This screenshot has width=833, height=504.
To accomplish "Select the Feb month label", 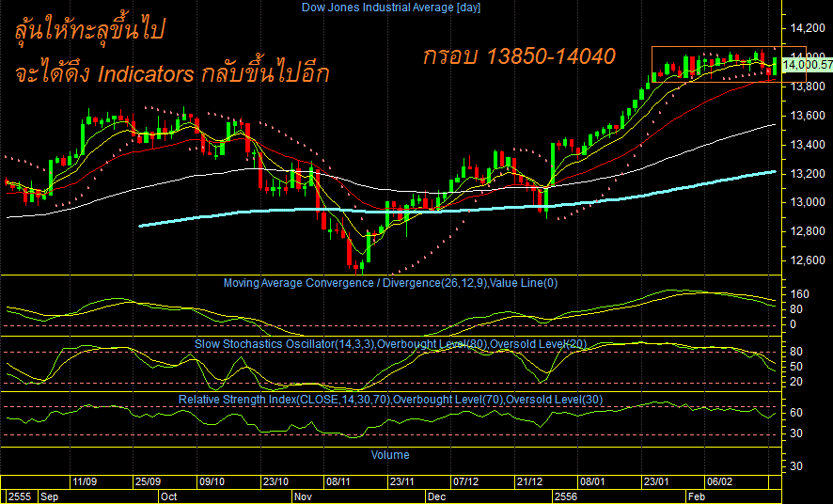I will tap(697, 496).
